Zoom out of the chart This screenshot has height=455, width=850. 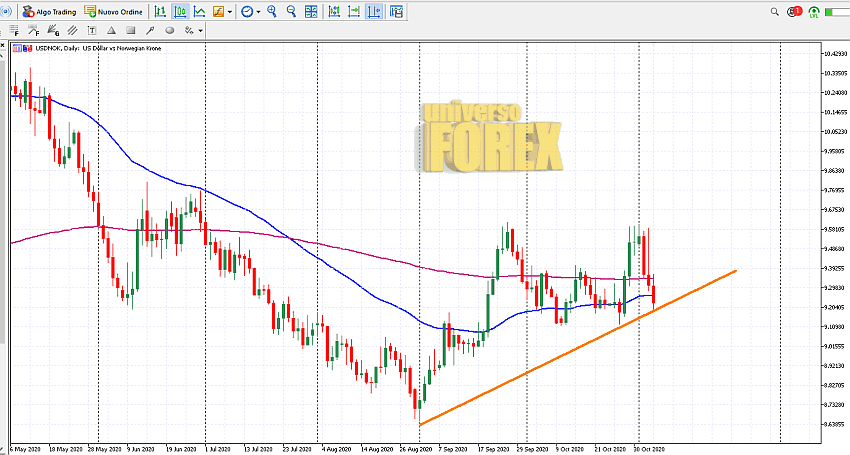click(x=291, y=12)
